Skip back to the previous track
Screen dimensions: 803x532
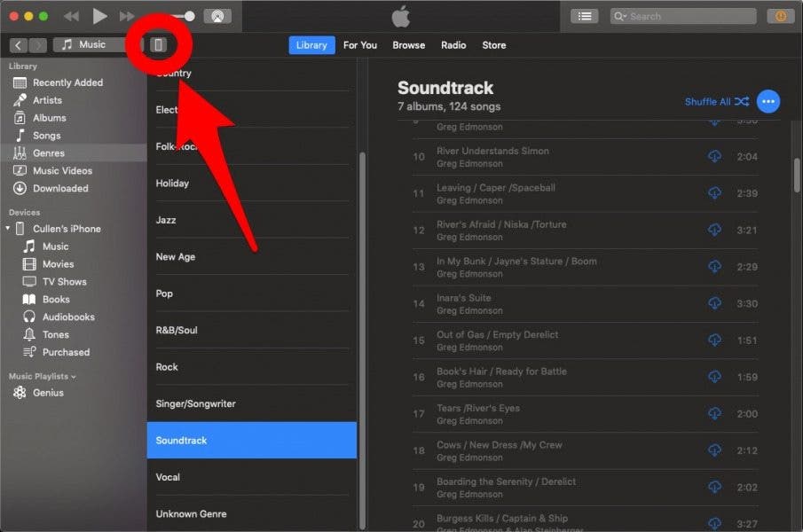[71, 16]
